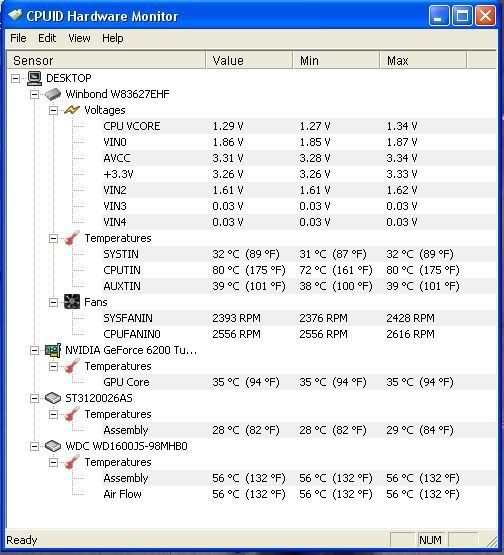Image resolution: width=504 pixels, height=555 pixels.
Task: Open the Help menu
Action: pyautogui.click(x=113, y=38)
